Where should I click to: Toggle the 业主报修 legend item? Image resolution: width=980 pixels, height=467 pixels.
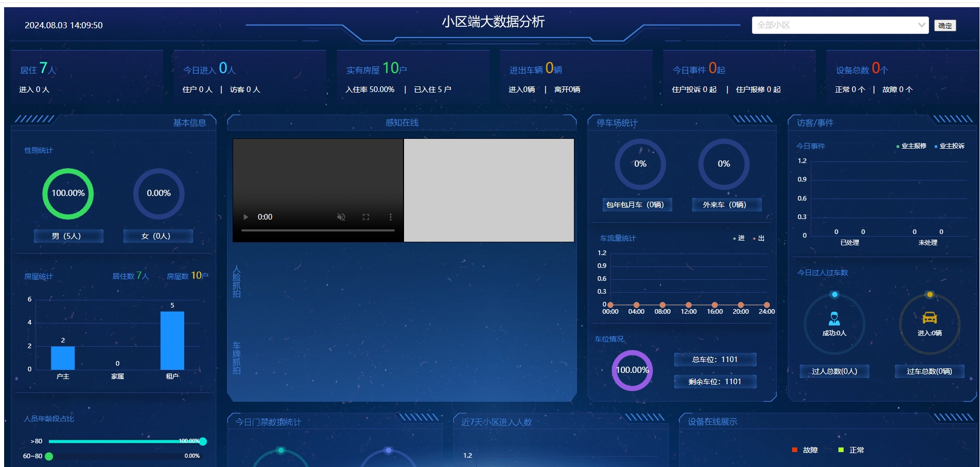tap(911, 146)
